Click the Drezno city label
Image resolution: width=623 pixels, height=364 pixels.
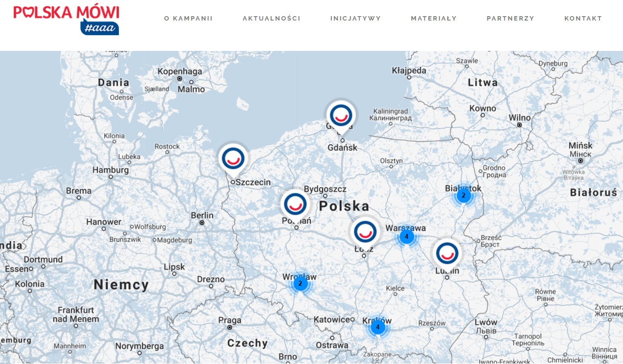[210, 279]
